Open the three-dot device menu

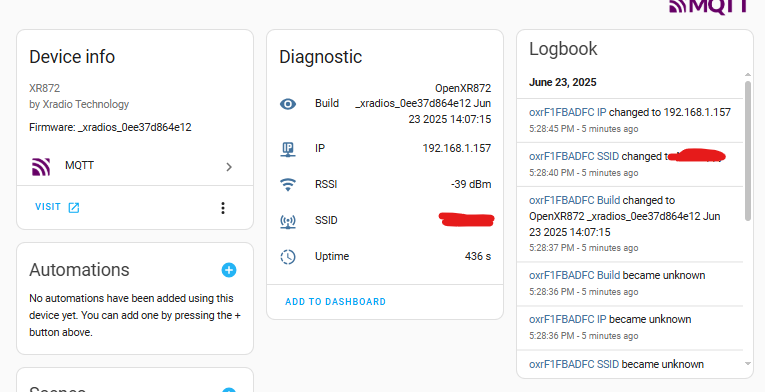(223, 208)
